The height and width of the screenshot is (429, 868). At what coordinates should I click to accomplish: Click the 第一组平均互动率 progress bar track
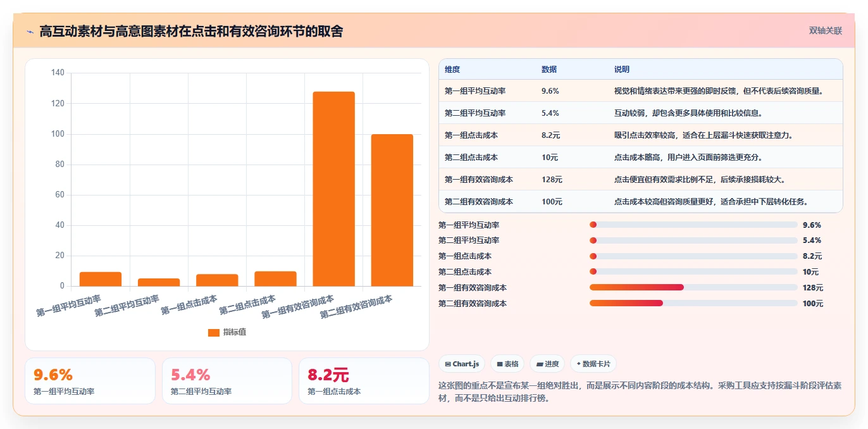coord(693,225)
